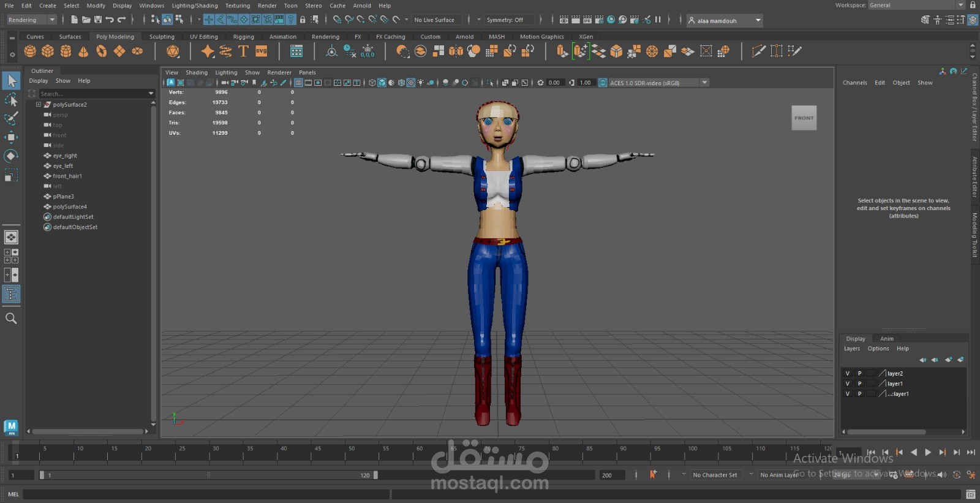Toggle playback P of layer2
Viewport: 980px width, 503px height.
[859, 373]
